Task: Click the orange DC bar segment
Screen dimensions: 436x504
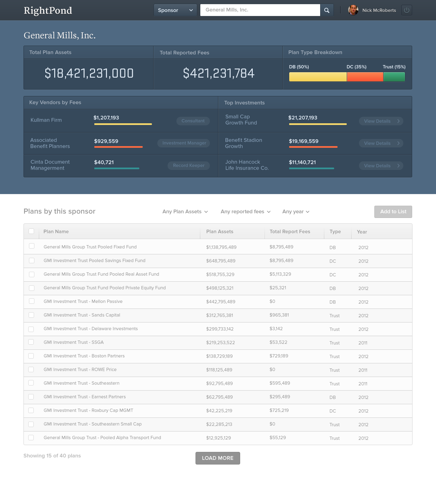Action: (x=365, y=77)
